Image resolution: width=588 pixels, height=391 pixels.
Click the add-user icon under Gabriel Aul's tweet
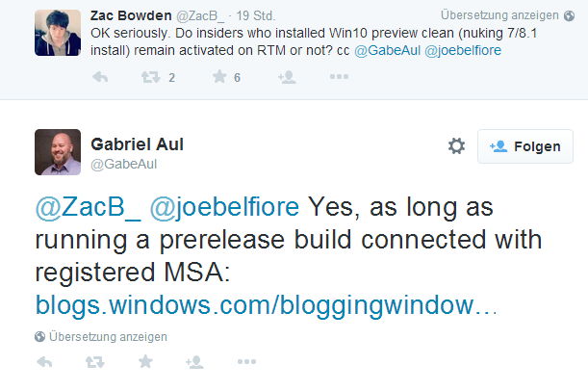pos(194,362)
